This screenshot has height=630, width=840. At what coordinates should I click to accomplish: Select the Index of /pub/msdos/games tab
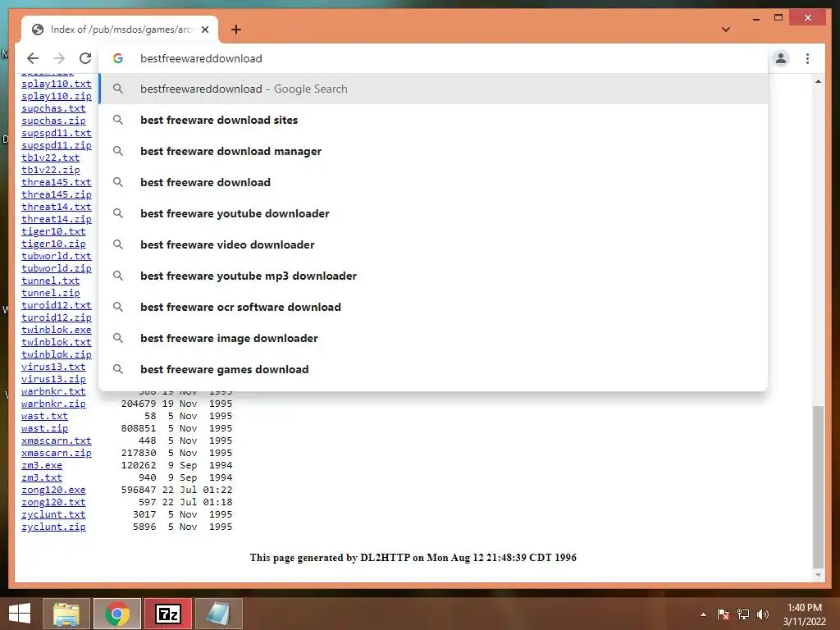[x=120, y=30]
